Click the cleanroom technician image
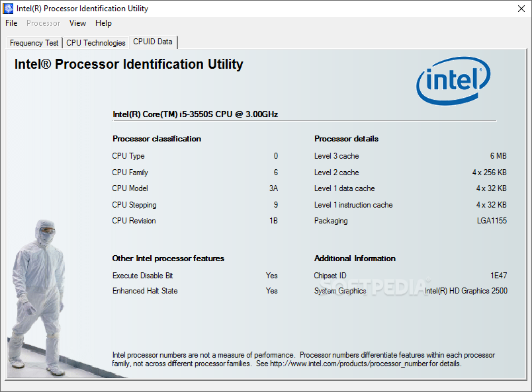Viewport: 532px width, 392px height. click(37, 297)
